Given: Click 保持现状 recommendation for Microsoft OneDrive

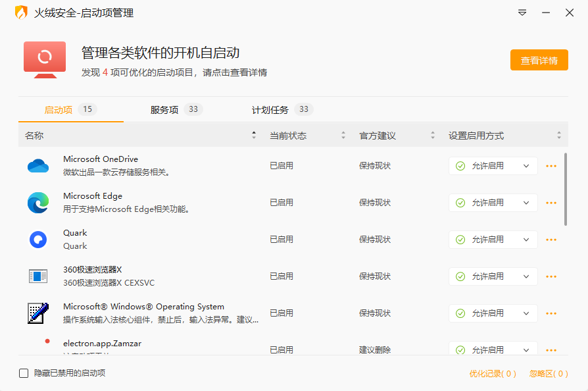Looking at the screenshot, I should (375, 166).
